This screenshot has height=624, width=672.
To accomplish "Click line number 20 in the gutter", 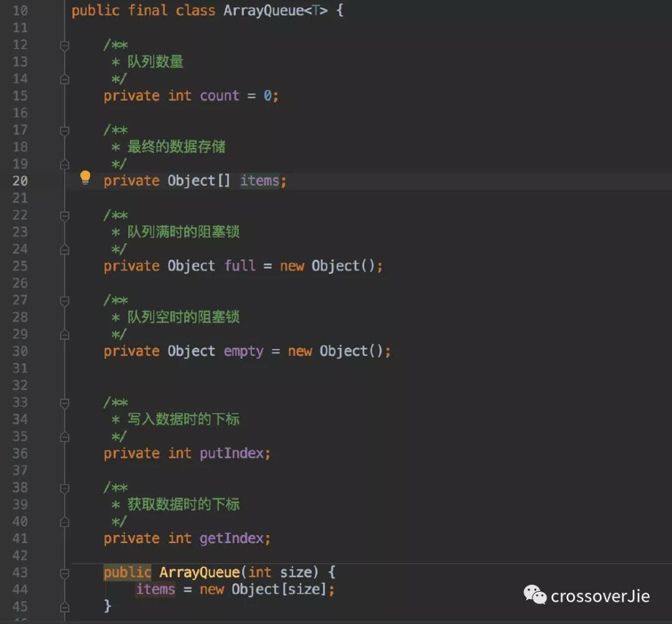I will (x=20, y=181).
